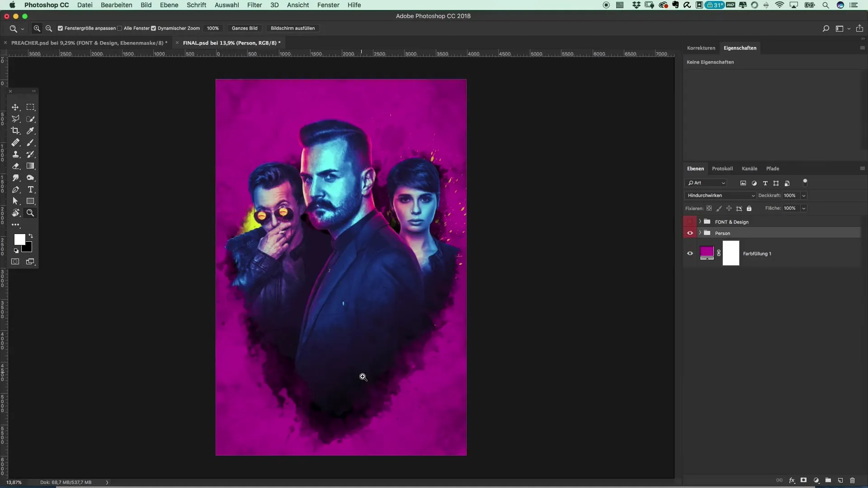Enable Alle Fenster checkbox
This screenshot has height=488, width=868.
pos(119,28)
